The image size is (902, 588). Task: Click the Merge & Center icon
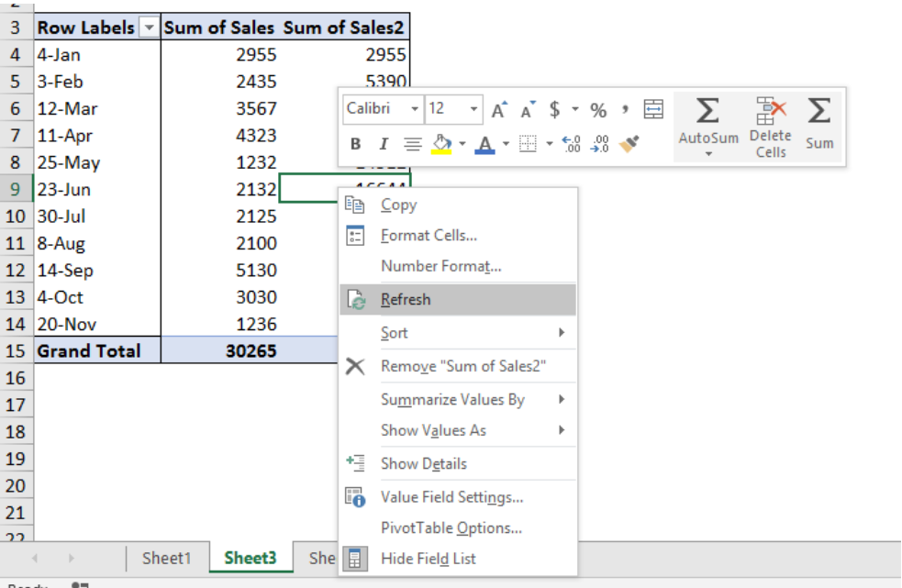click(653, 109)
